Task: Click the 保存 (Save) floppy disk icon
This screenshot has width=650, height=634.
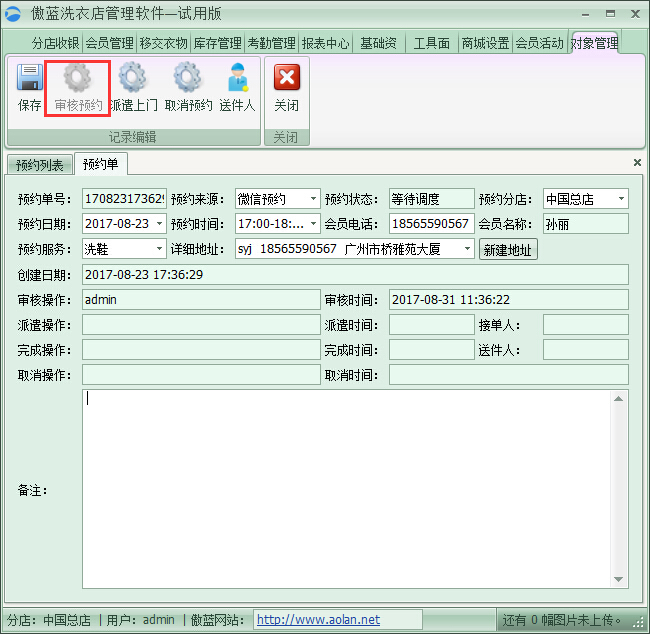Action: point(30,78)
